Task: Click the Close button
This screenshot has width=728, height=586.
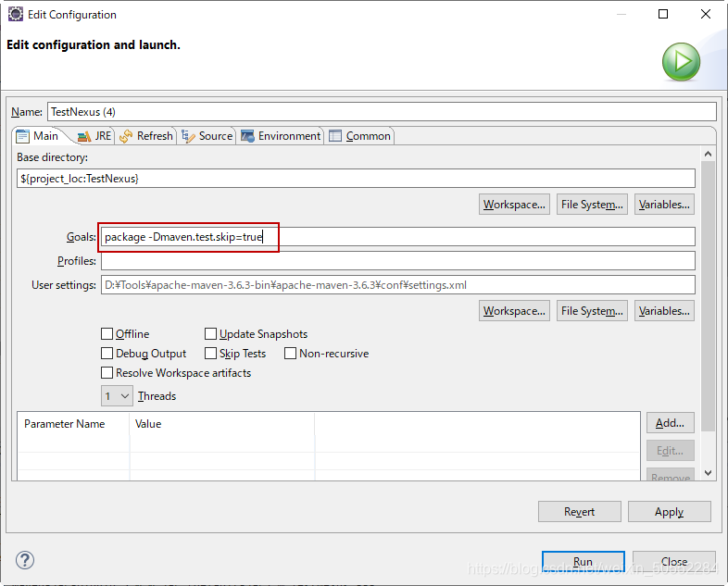Action: (x=673, y=561)
